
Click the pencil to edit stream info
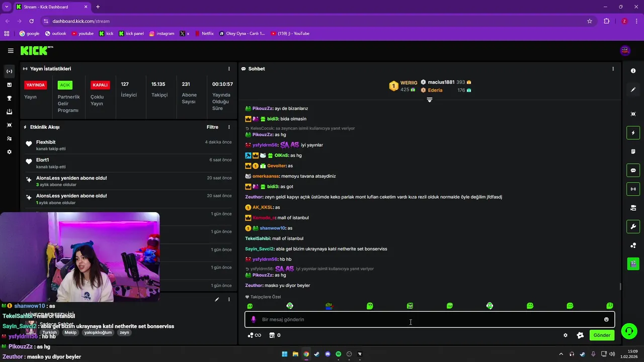[217, 300]
